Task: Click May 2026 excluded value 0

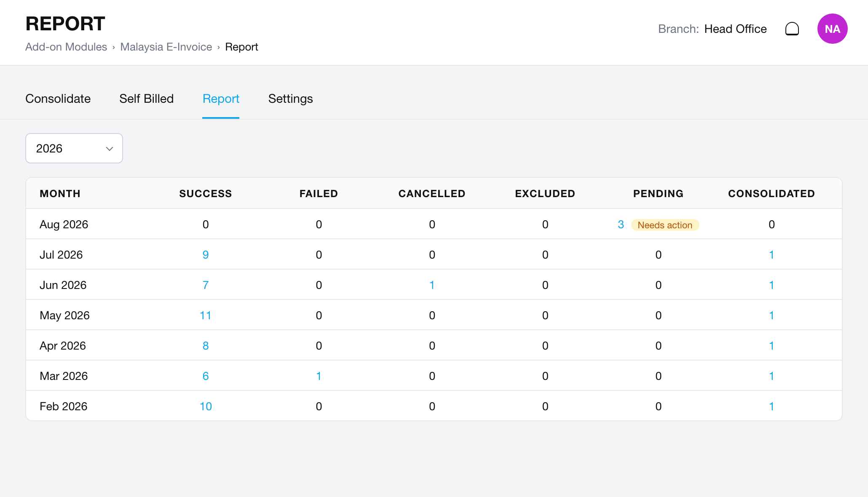Action: coord(545,315)
